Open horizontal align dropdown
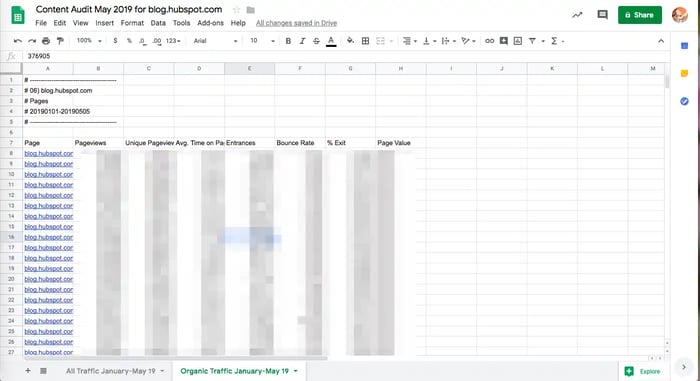 409,41
